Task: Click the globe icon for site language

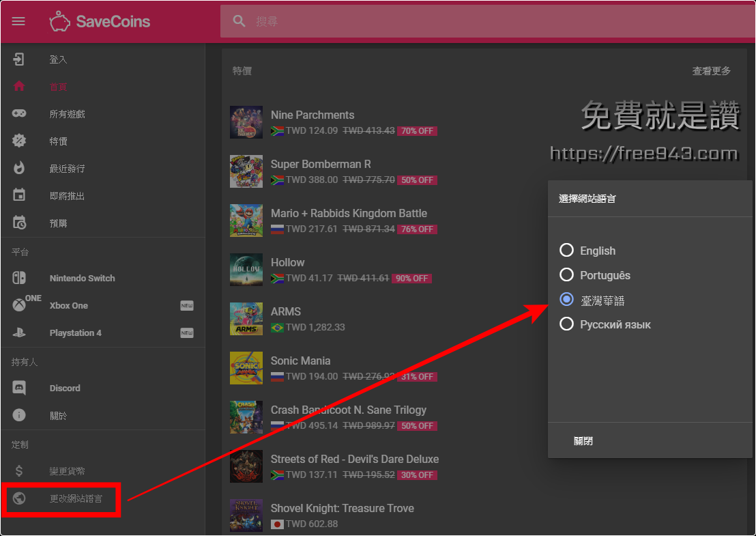Action: (19, 498)
